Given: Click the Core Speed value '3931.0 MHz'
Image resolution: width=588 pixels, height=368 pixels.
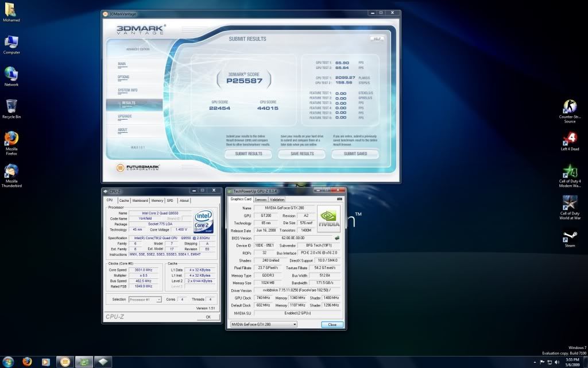Looking at the screenshot, I should tap(144, 270).
